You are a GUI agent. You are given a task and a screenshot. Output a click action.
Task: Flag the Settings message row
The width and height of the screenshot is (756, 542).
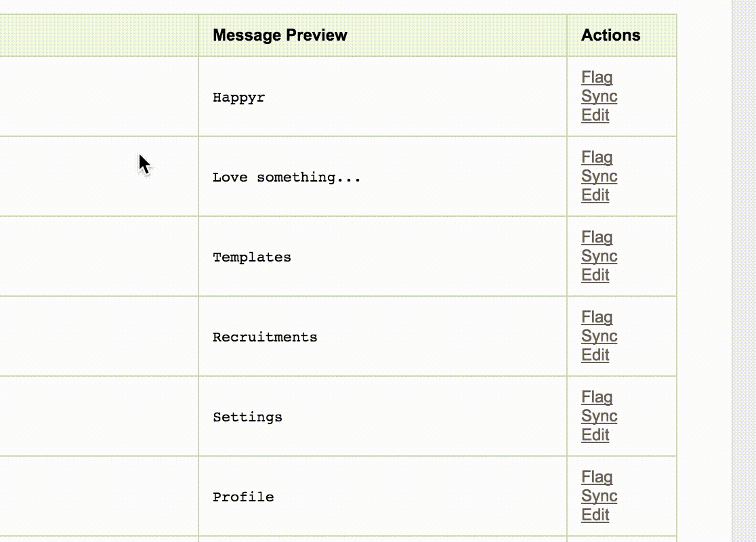click(596, 398)
